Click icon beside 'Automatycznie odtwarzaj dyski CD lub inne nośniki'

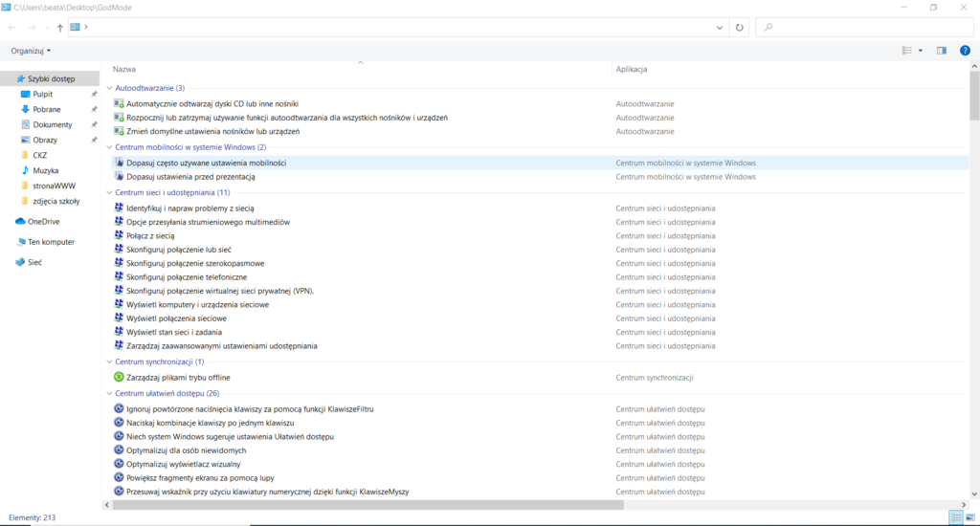pos(119,103)
